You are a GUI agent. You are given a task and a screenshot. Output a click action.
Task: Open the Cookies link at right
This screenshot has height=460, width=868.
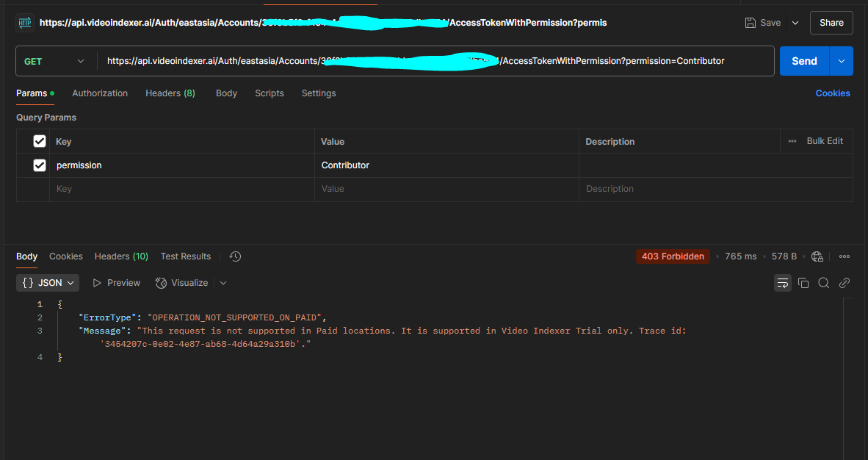(833, 93)
